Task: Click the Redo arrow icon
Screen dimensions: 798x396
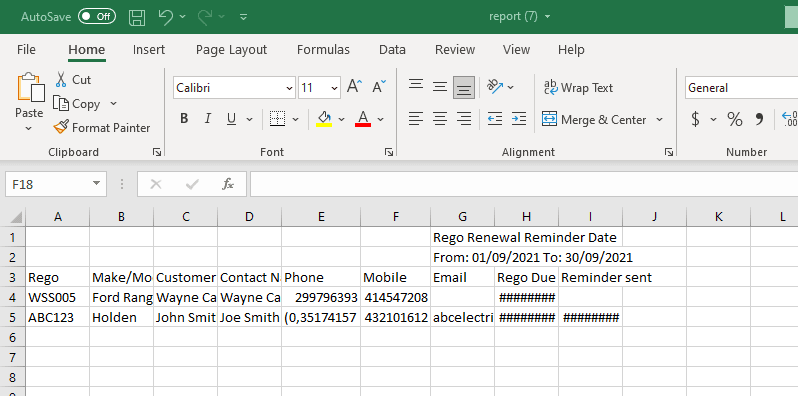Action: 205,17
